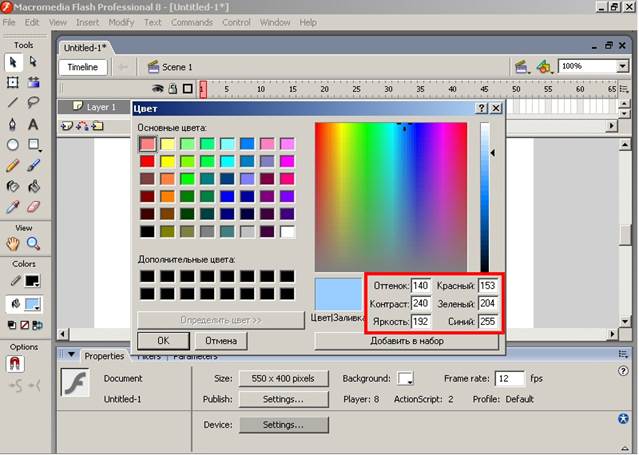Select the Line tool
This screenshot has height=455, width=639.
tap(13, 102)
